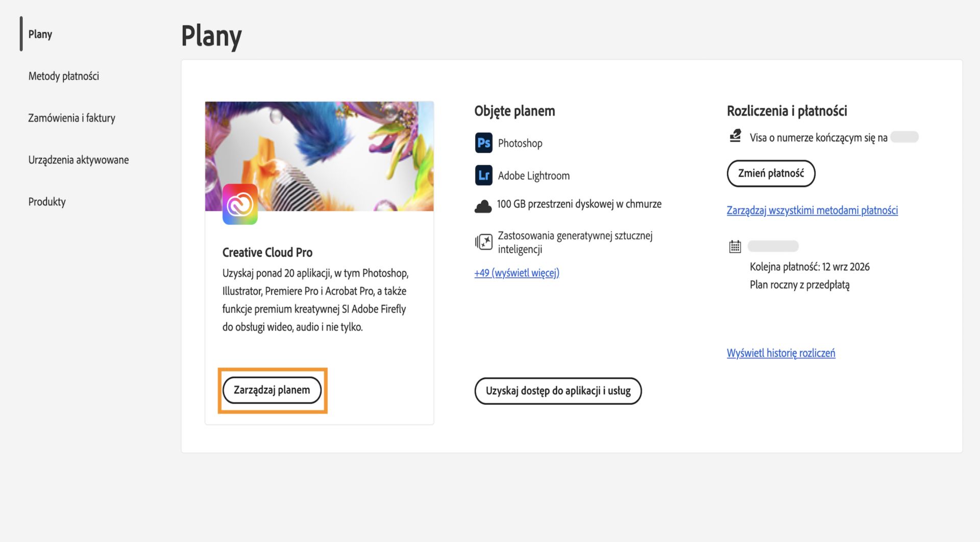Open Zarządzaj wszystkimi metodami płatności link

click(812, 210)
